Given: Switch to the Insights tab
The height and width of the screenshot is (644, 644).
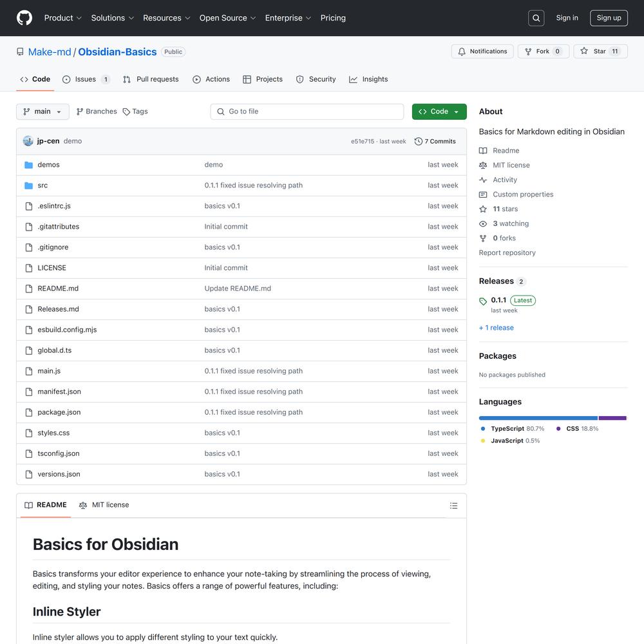Looking at the screenshot, I should point(368,79).
